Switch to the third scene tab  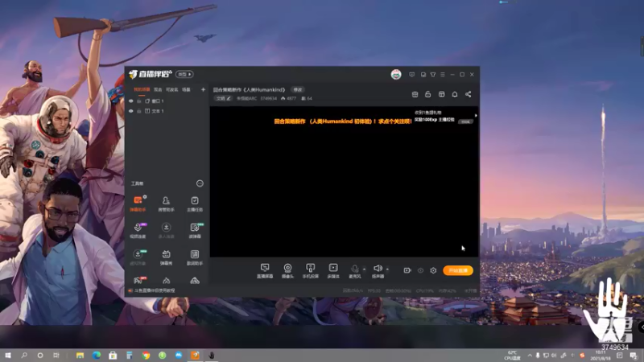point(171,89)
